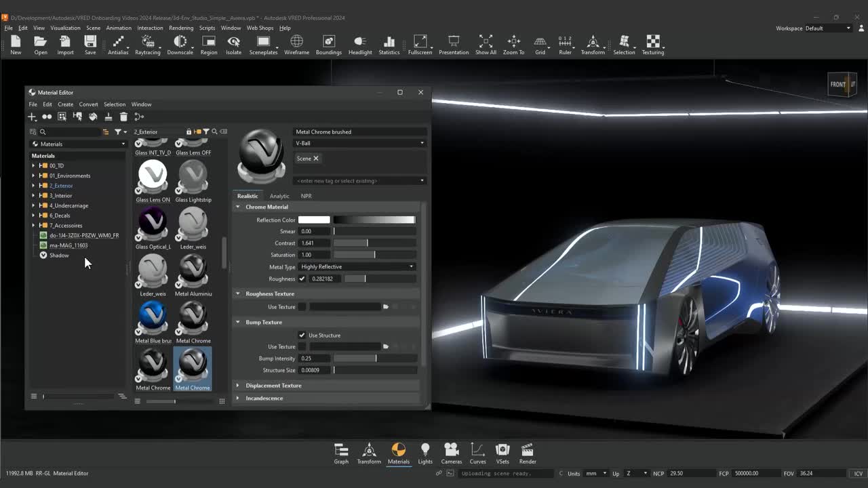868x488 pixels.
Task: Click the delete trash icon in Material Editor
Action: [x=123, y=117]
